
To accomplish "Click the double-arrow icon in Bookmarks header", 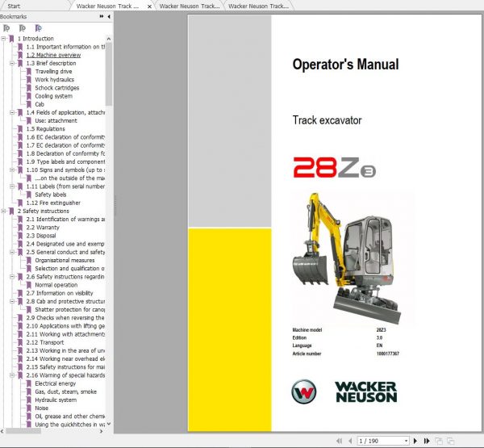I will 102,16.
